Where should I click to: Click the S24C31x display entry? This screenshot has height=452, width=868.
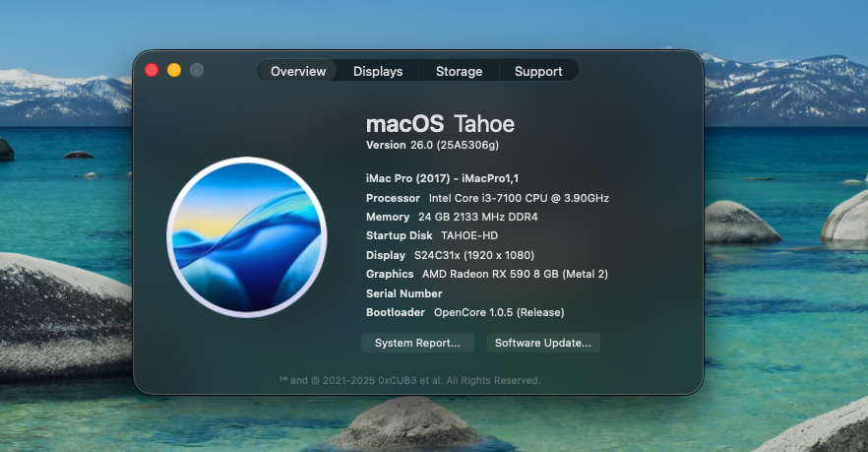click(474, 255)
